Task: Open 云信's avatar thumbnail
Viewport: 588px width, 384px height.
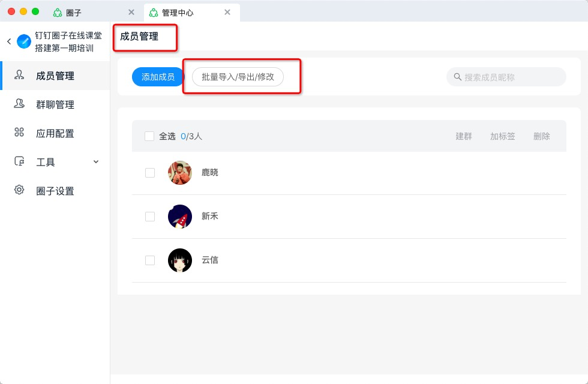Action: click(180, 260)
